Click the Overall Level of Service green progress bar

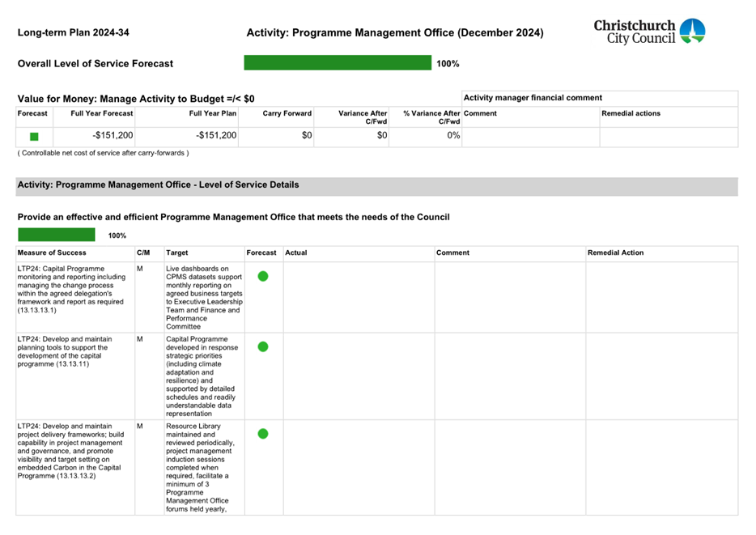pos(338,63)
